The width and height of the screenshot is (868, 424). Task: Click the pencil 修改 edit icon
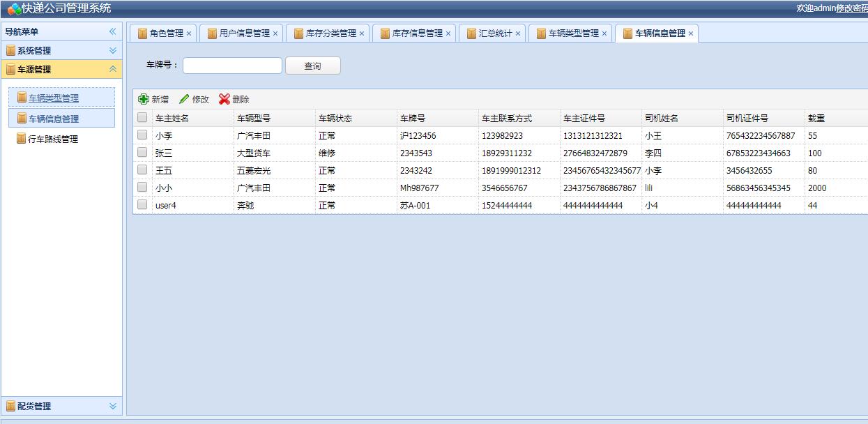[x=184, y=100]
